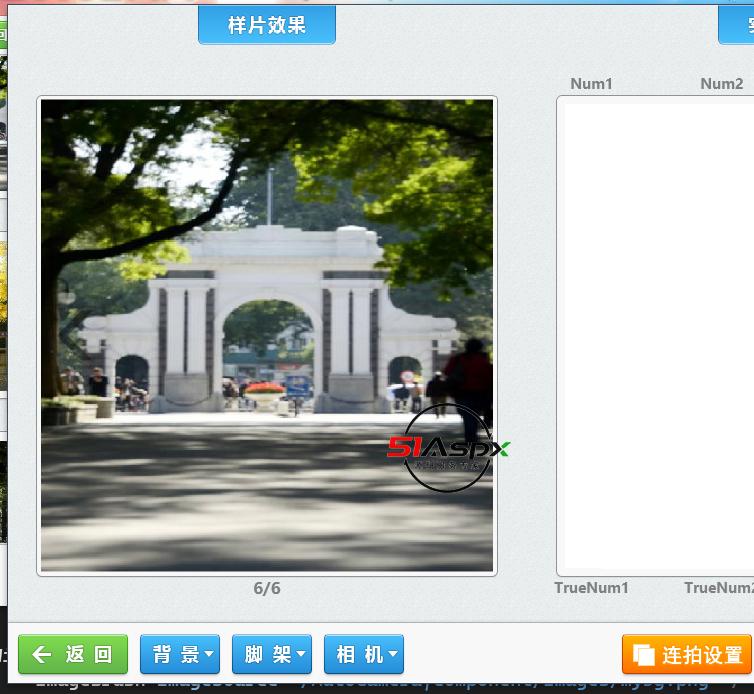The height and width of the screenshot is (694, 754).
Task: Go back with the green 返回 button
Action: pos(73,654)
